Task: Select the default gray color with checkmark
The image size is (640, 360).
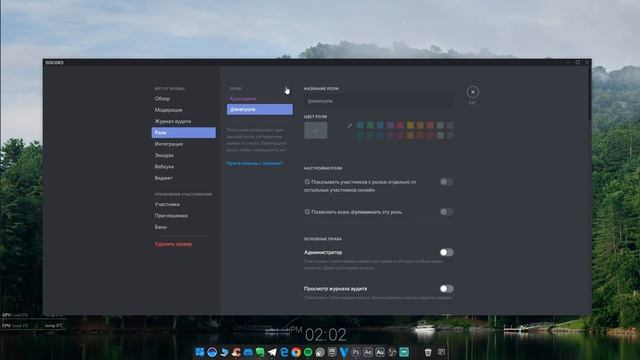Action: click(316, 131)
